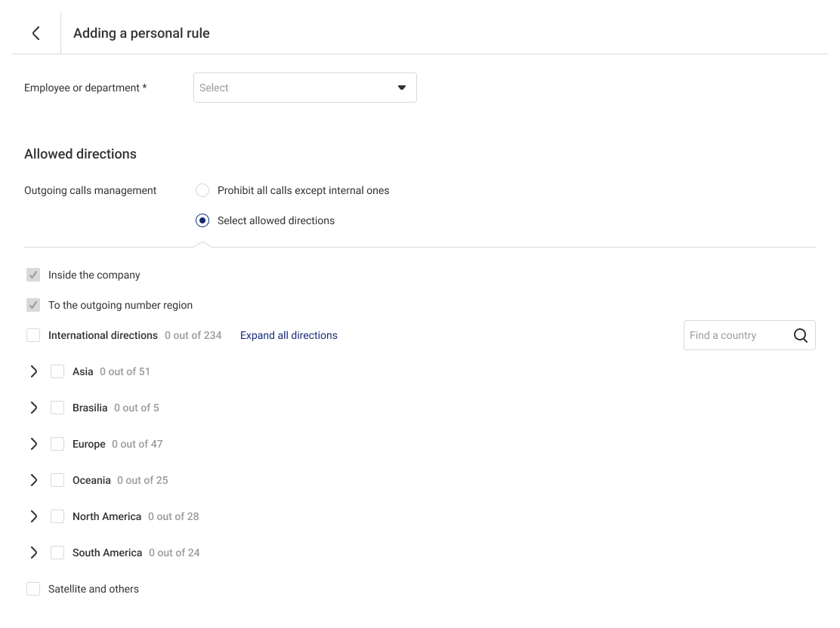Expand the South America region chevron
The width and height of the screenshot is (840, 628).
(34, 553)
